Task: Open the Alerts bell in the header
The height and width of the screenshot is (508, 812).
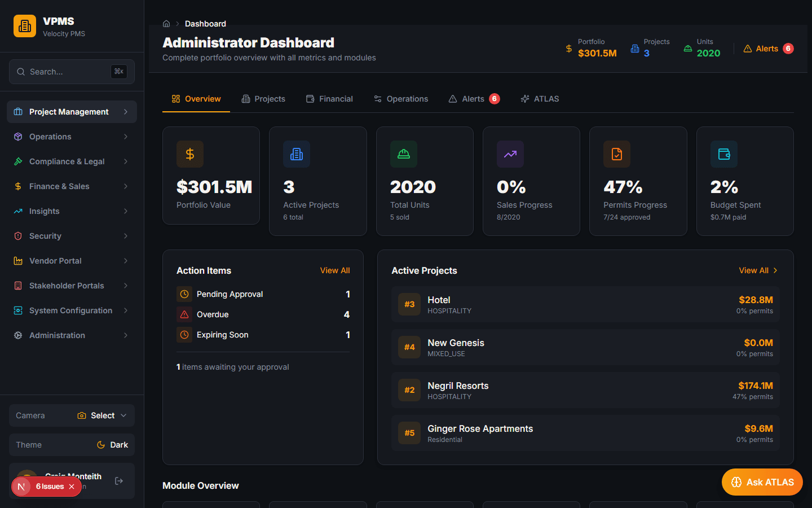Action: coord(747,48)
